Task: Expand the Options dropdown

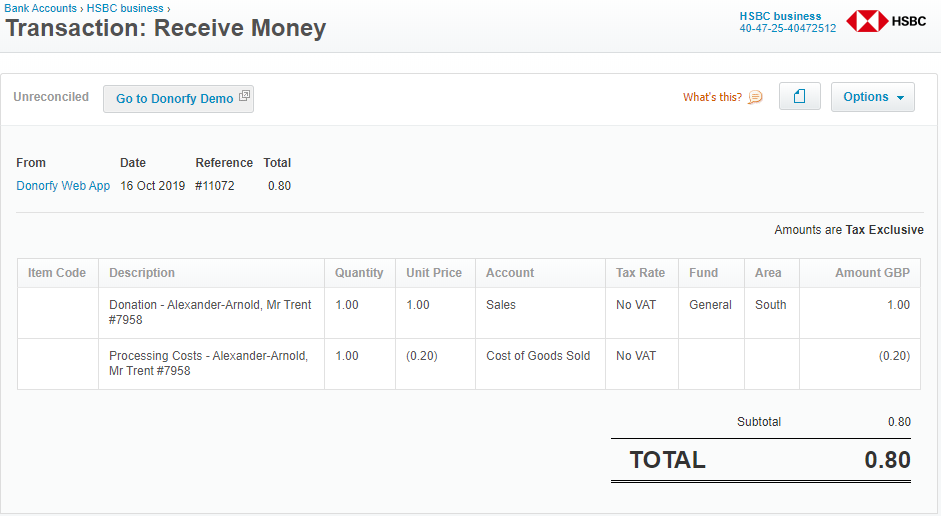Action: click(x=873, y=97)
